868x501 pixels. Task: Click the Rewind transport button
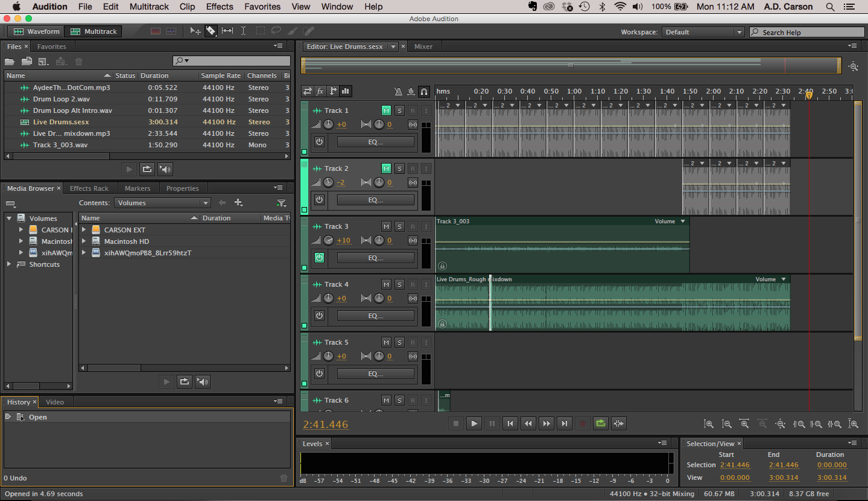tap(528, 424)
